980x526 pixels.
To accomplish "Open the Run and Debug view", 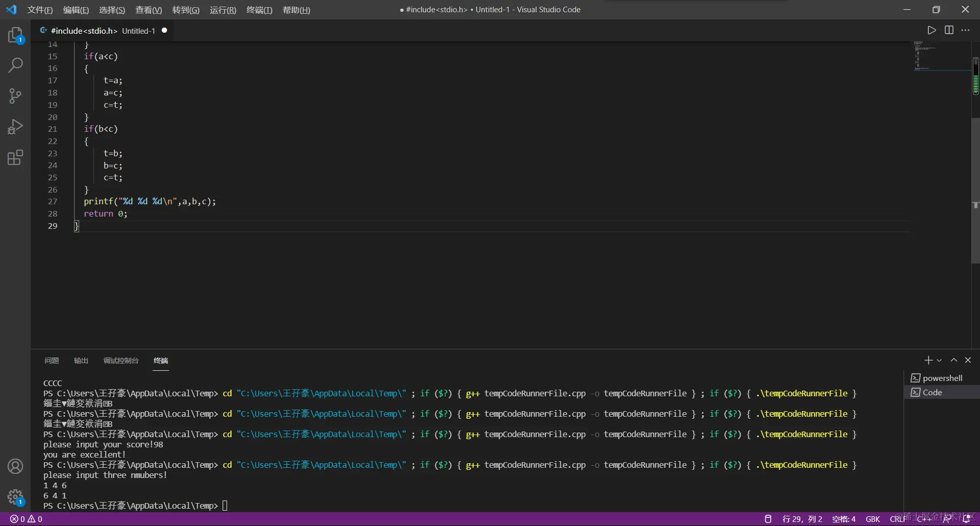I will point(15,127).
